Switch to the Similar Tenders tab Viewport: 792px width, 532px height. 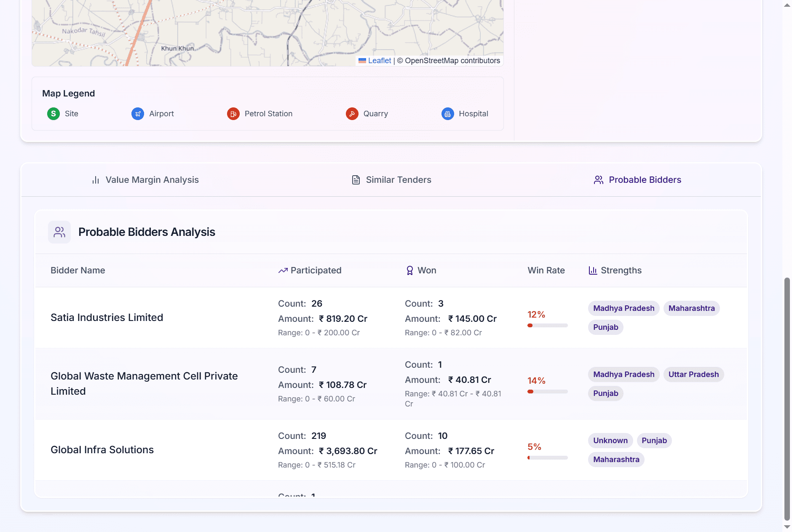click(392, 180)
